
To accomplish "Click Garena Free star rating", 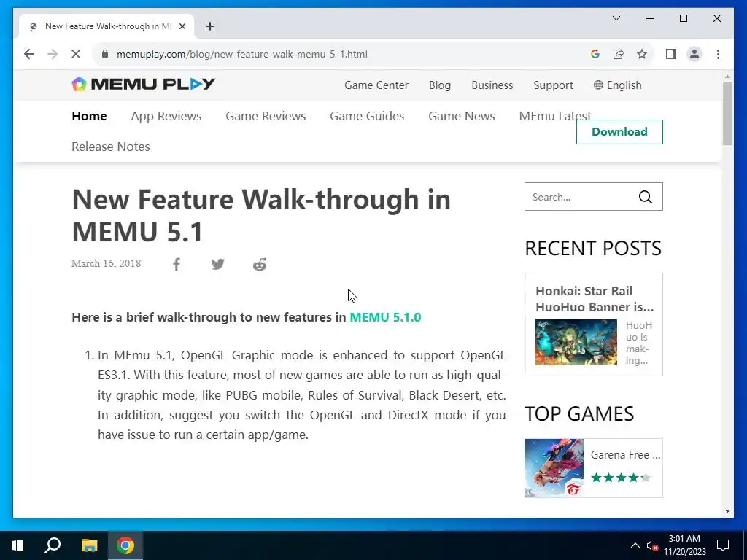I will click(621, 478).
